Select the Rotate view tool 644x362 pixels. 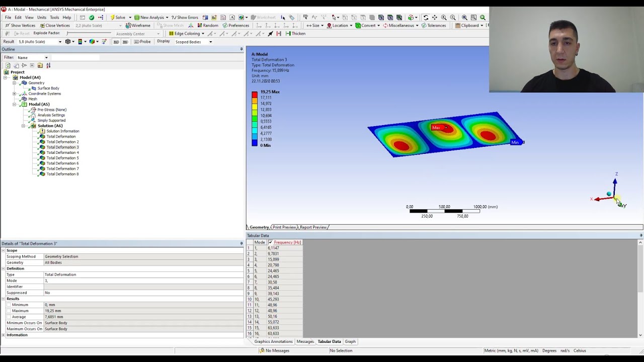tap(426, 18)
